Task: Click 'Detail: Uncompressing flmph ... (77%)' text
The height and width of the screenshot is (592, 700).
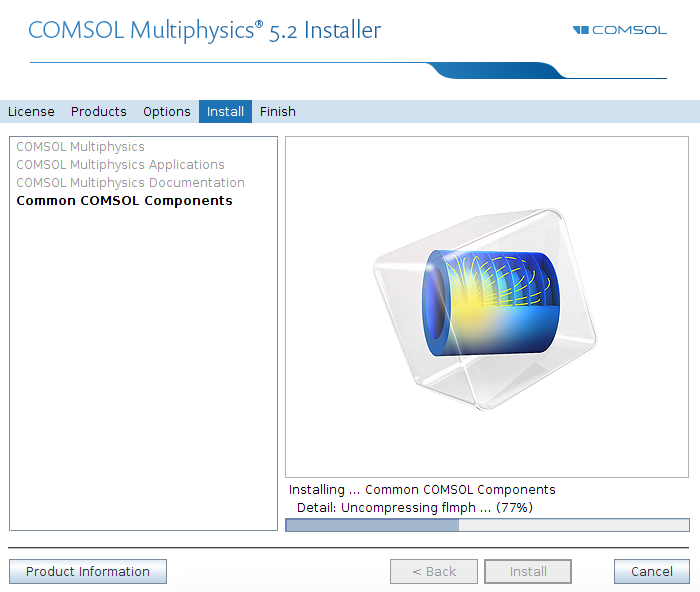Action: pos(415,508)
